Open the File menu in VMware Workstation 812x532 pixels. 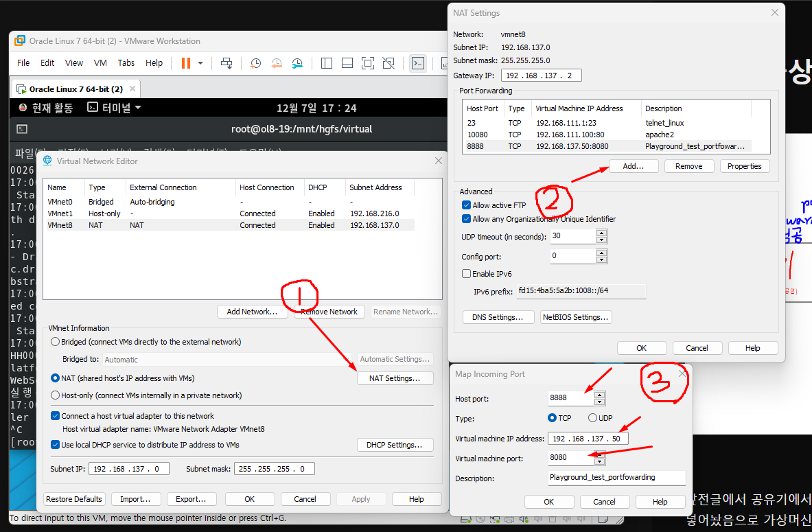[23, 62]
